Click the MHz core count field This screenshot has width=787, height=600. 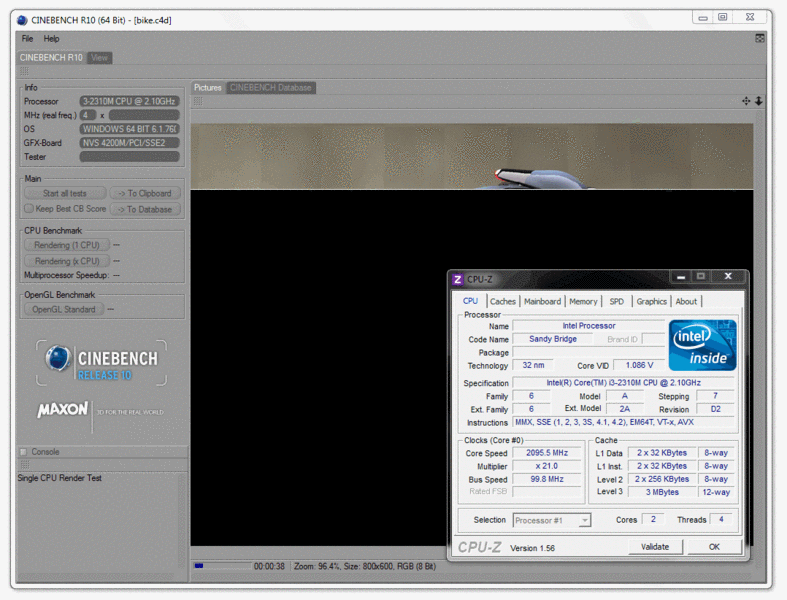(87, 115)
